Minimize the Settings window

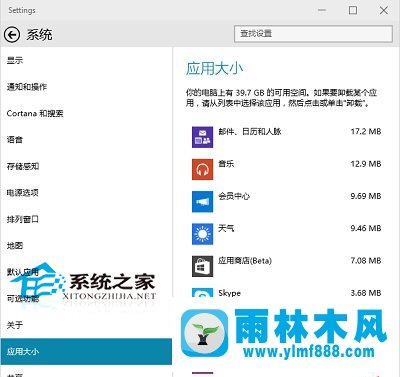pos(322,10)
